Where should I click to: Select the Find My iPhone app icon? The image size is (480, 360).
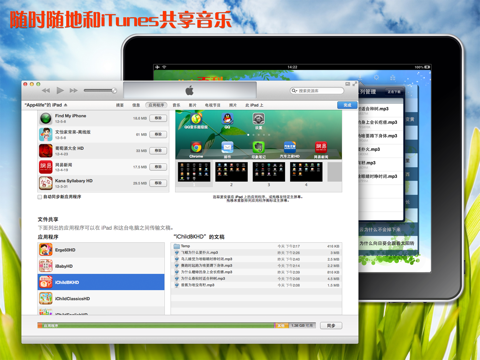[46, 118]
